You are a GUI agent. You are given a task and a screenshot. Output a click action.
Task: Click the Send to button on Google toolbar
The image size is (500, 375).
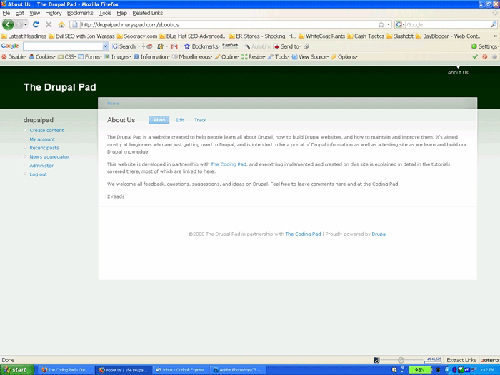287,46
